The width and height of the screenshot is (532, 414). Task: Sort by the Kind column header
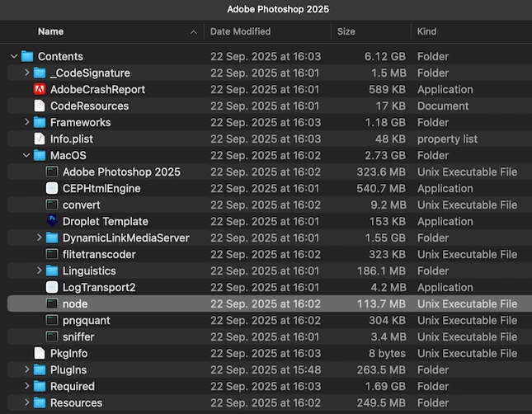426,31
